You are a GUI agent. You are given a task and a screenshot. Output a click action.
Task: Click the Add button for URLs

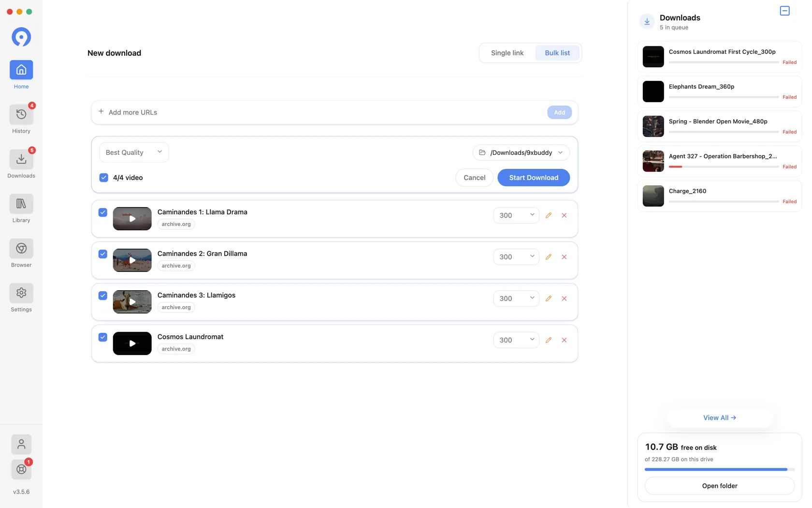559,112
